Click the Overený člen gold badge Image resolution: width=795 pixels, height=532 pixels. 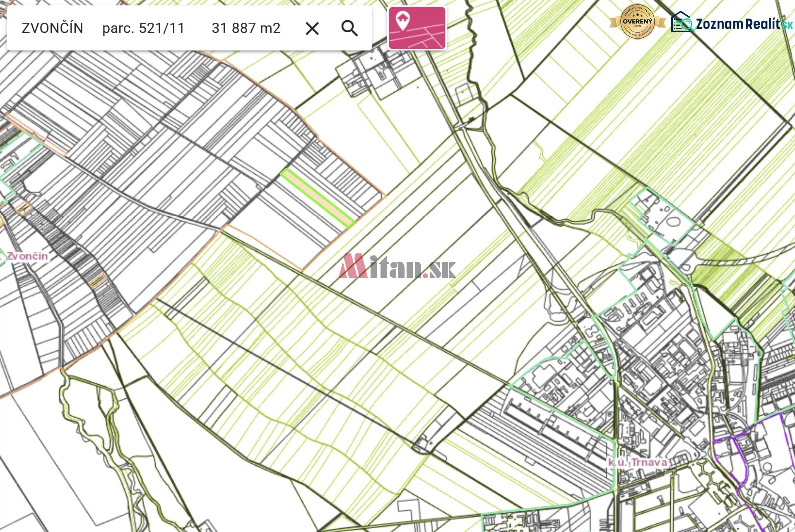[637, 22]
